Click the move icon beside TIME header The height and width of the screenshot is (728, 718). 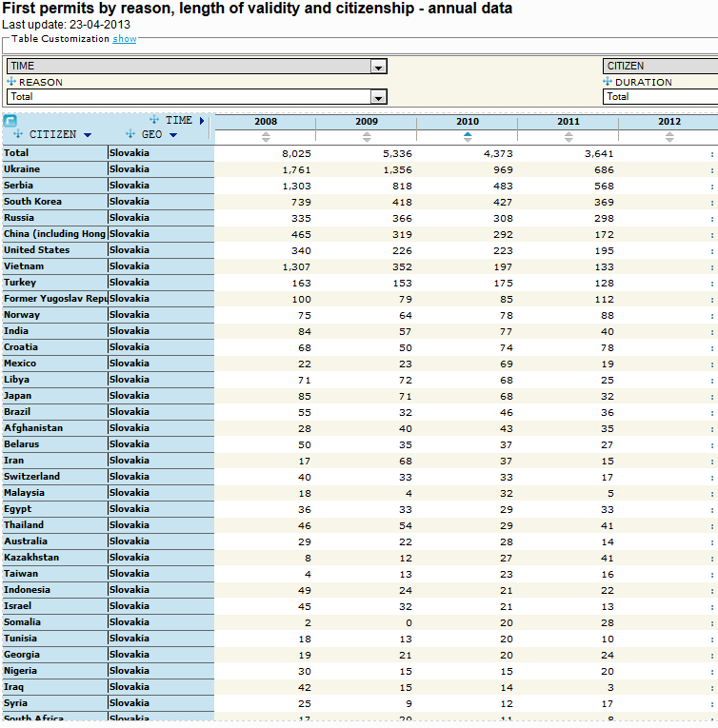(154, 119)
